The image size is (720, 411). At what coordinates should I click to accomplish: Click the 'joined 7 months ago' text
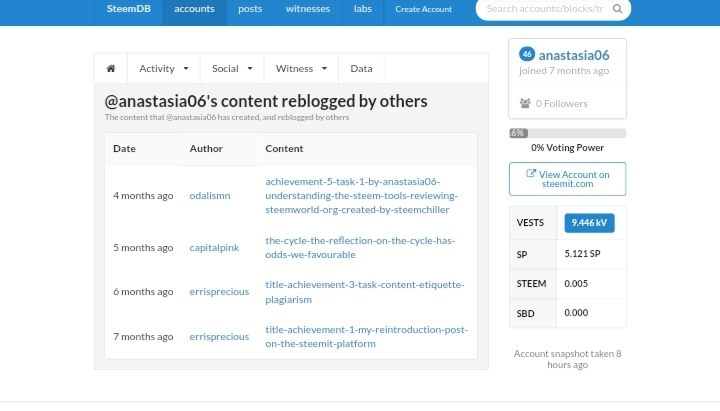click(564, 71)
